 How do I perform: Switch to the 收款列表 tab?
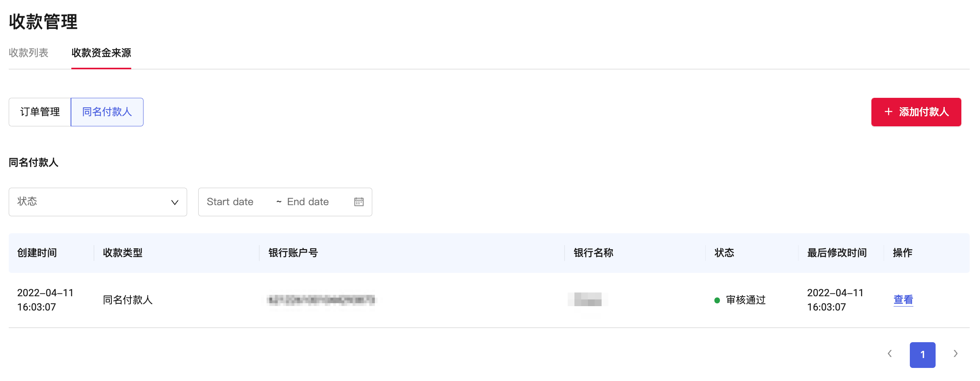(x=29, y=53)
